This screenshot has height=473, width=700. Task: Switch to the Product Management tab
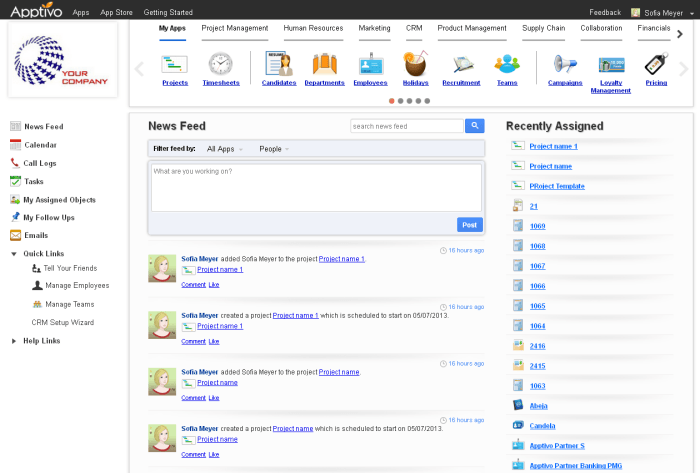[x=472, y=28]
